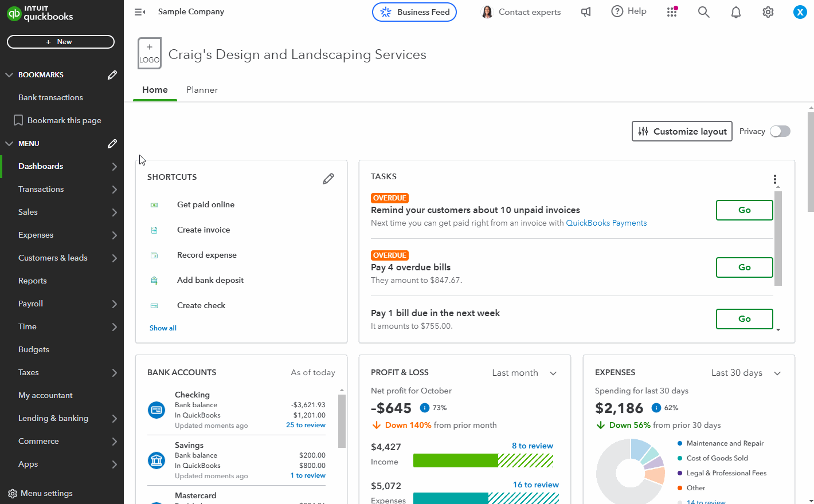Click the Maintenance and Repair legend dot

click(x=680, y=443)
